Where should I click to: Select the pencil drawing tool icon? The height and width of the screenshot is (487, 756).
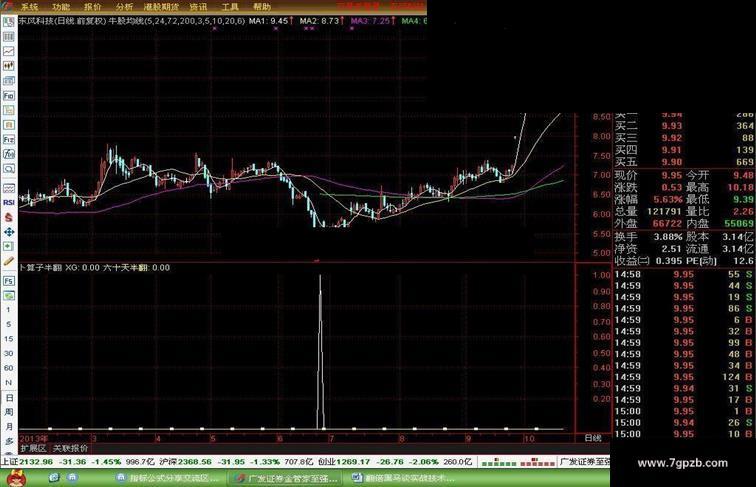9,261
